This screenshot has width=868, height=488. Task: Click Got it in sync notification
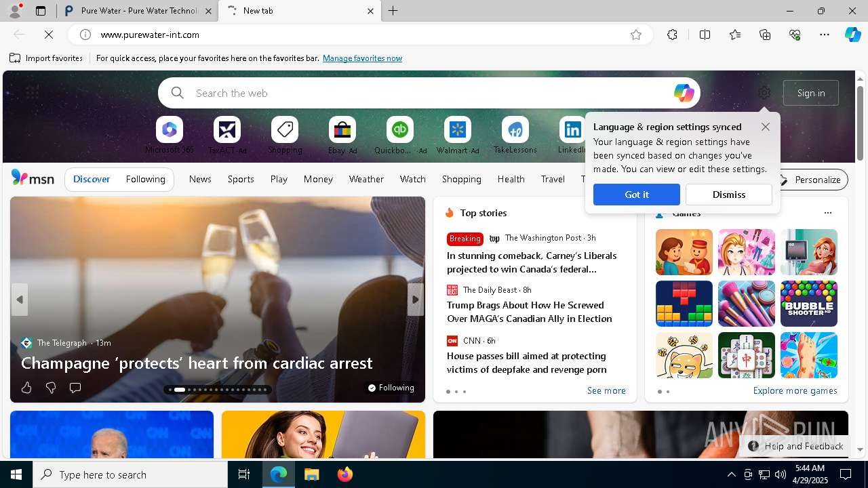(x=636, y=195)
